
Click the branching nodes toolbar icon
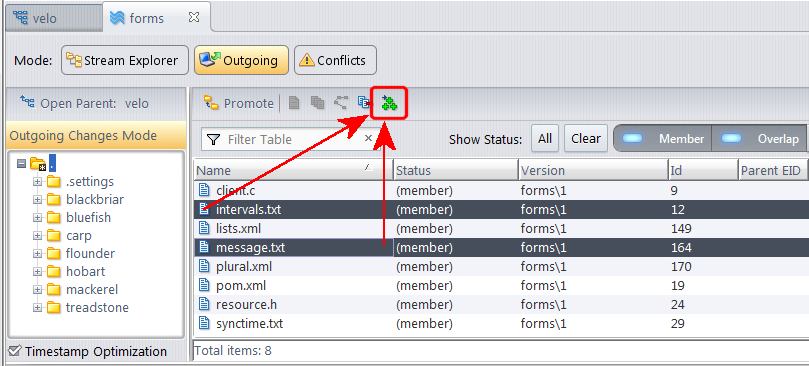coord(341,103)
